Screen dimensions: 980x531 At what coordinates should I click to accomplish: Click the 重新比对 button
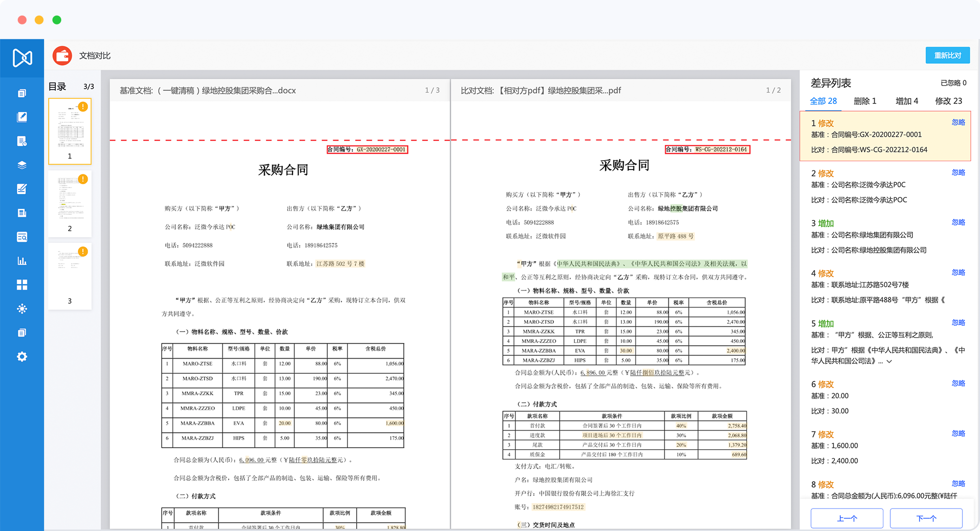tap(947, 55)
